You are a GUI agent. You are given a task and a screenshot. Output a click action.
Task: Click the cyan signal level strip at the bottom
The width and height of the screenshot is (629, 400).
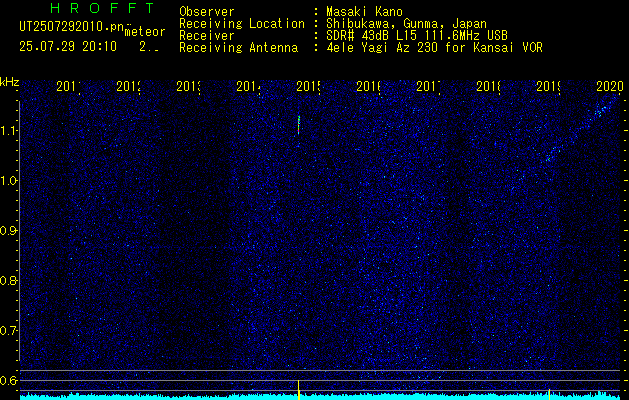(320, 396)
